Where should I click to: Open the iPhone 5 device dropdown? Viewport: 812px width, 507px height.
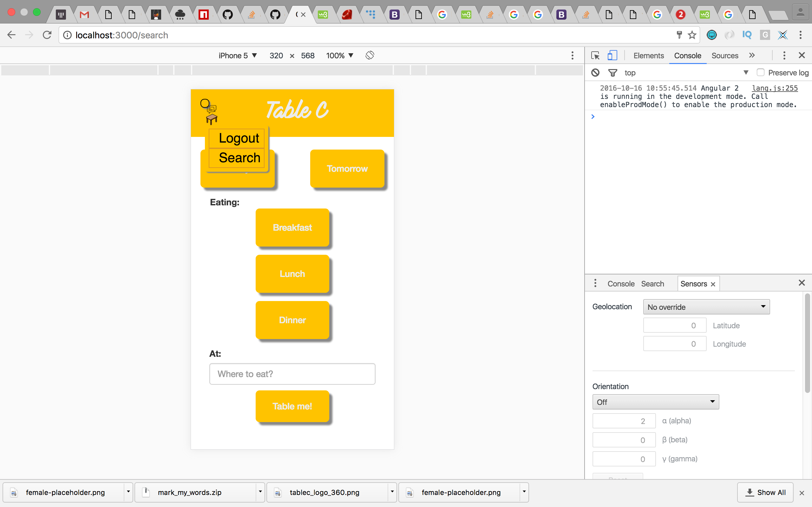238,55
